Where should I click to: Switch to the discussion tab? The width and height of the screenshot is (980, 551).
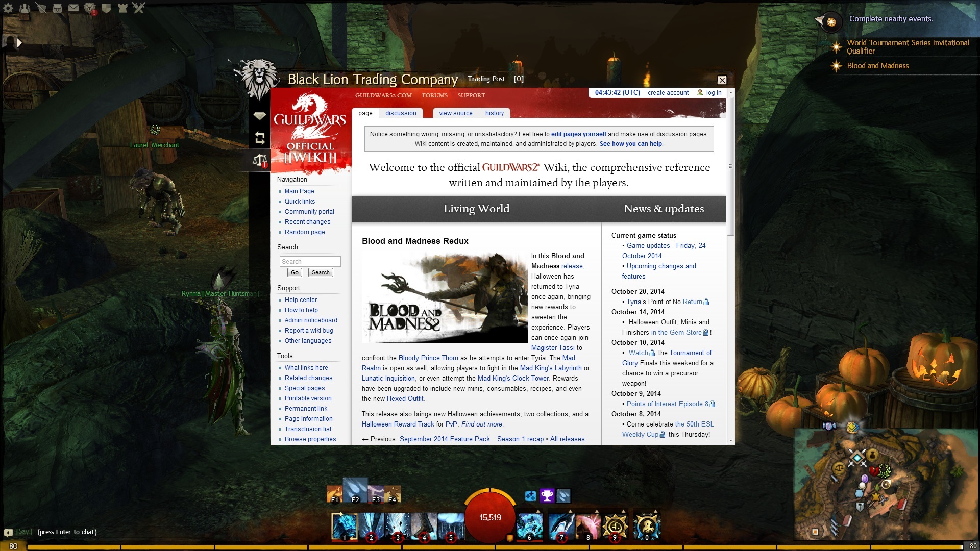tap(401, 113)
